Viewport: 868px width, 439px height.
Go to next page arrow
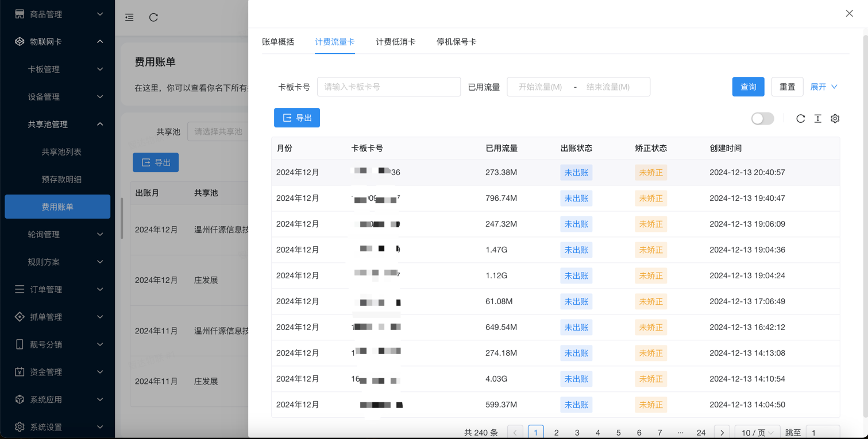point(722,432)
